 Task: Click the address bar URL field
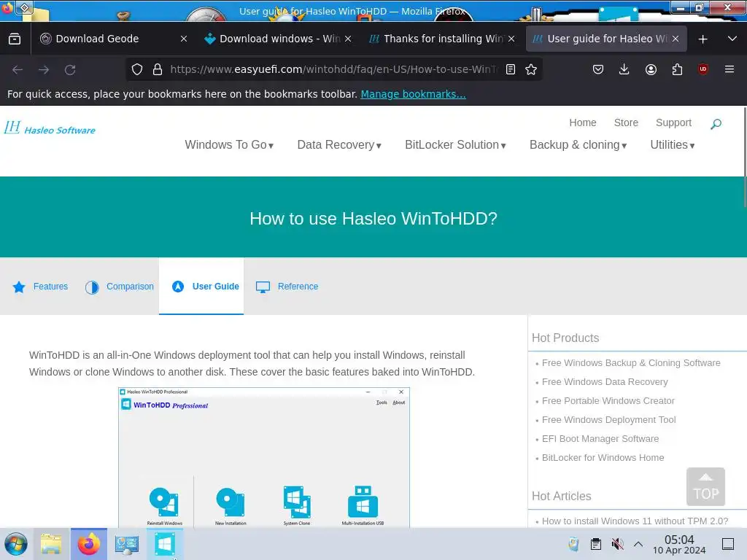(333, 69)
